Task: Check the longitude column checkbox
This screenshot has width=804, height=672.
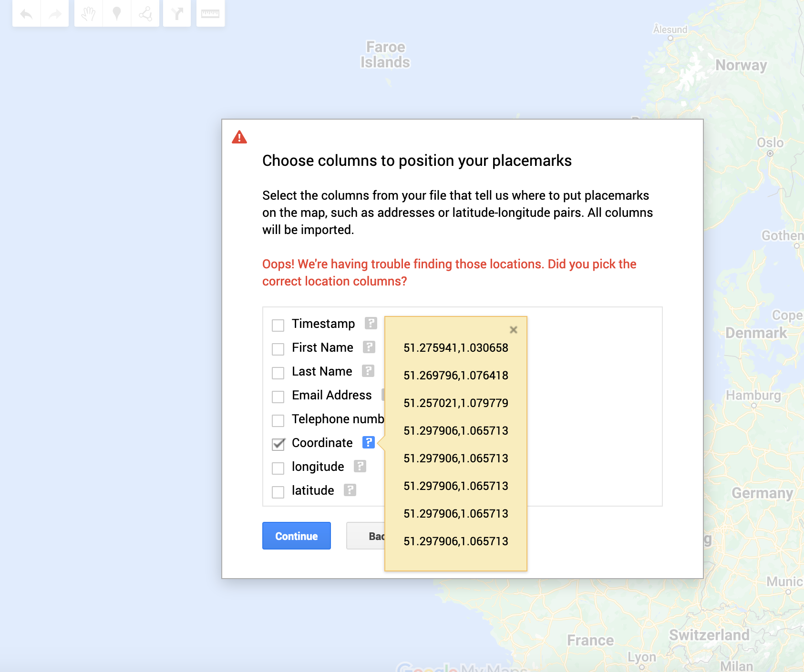Action: (x=278, y=468)
